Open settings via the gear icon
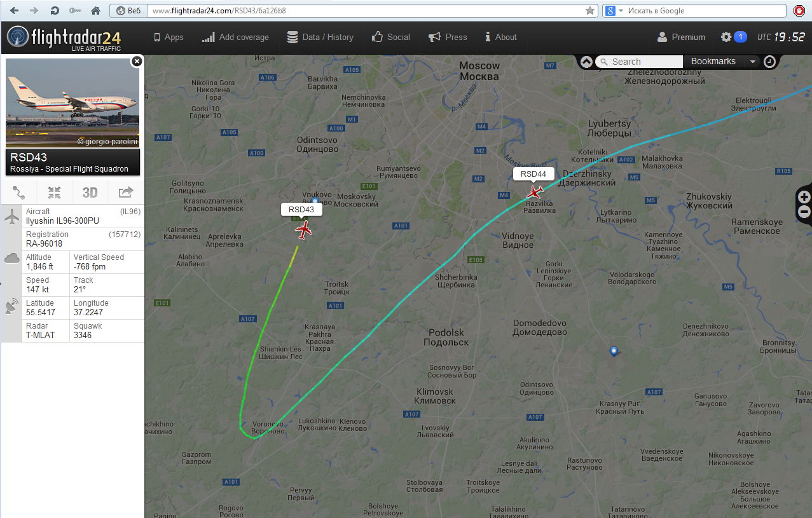The width and height of the screenshot is (812, 518). [x=726, y=37]
